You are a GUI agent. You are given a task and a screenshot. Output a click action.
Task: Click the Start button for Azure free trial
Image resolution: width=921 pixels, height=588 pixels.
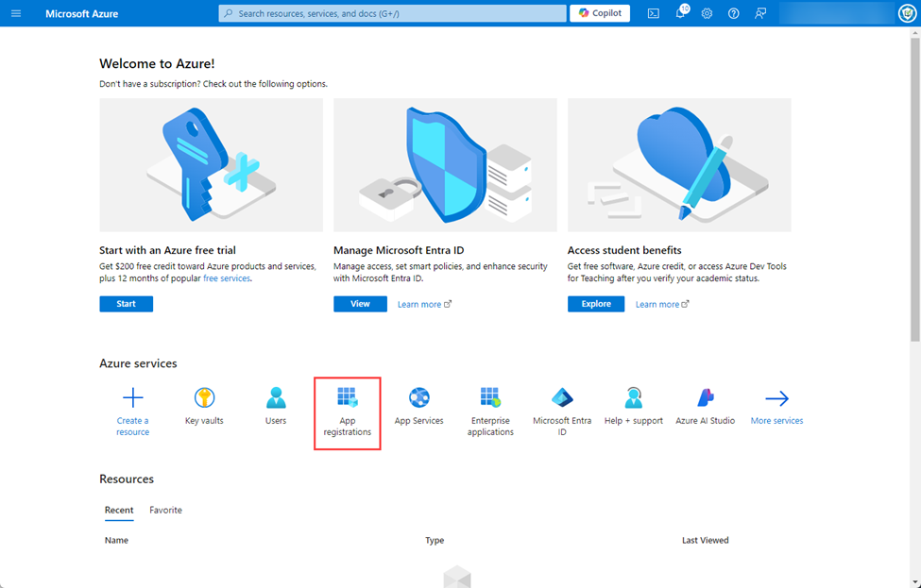pyautogui.click(x=126, y=303)
